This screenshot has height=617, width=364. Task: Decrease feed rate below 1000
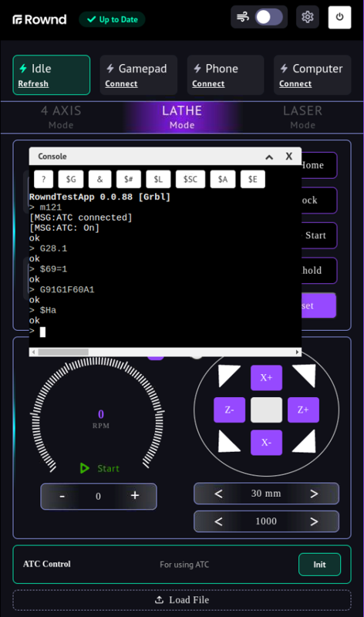point(218,522)
